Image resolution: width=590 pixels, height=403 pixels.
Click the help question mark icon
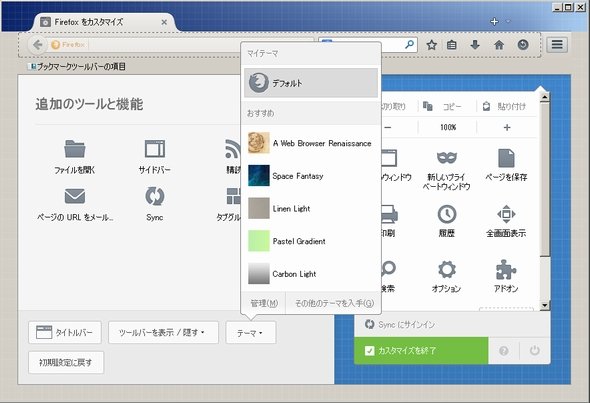coord(504,351)
